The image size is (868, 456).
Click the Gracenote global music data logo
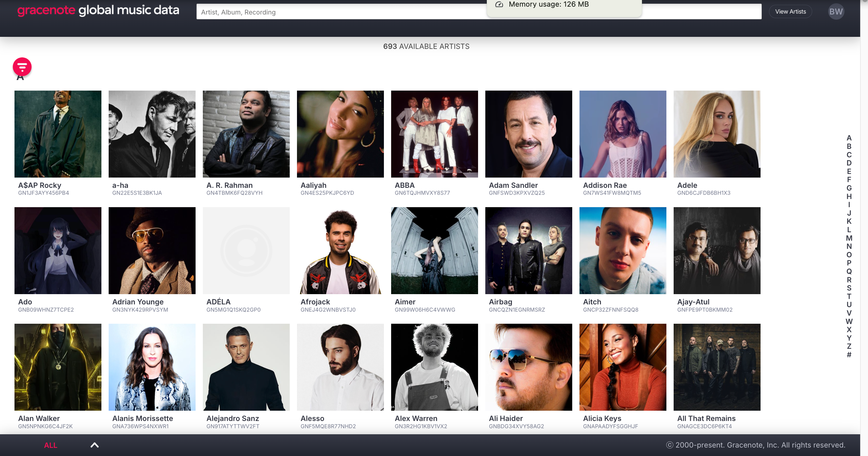(98, 11)
